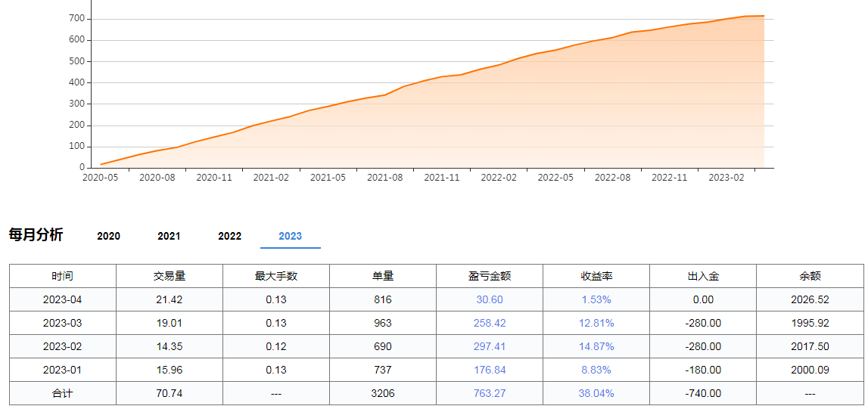Open the 297.41 profit amount for 2023-02
The width and height of the screenshot is (868, 406).
pyautogui.click(x=490, y=347)
